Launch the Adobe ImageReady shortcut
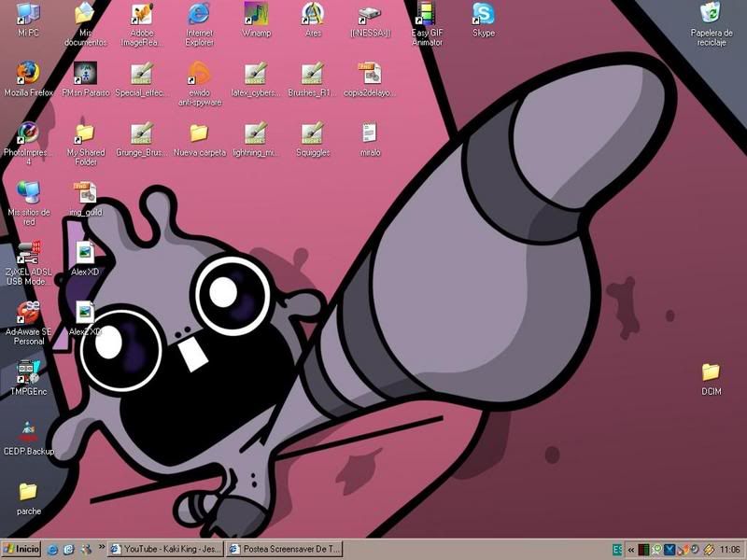Viewport: 747px width, 560px height. pos(142,25)
